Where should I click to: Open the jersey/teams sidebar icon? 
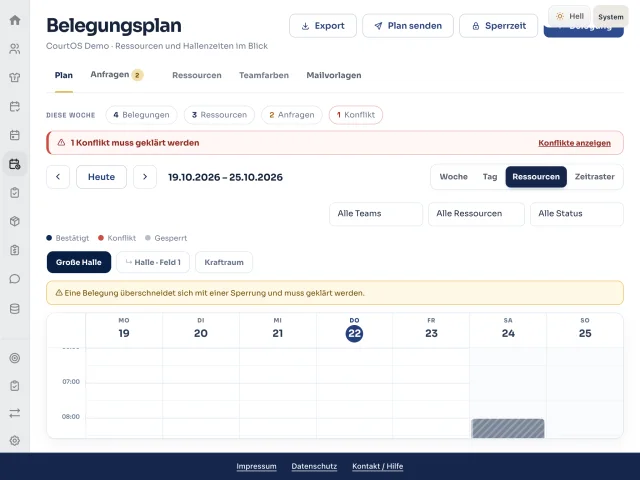point(15,78)
